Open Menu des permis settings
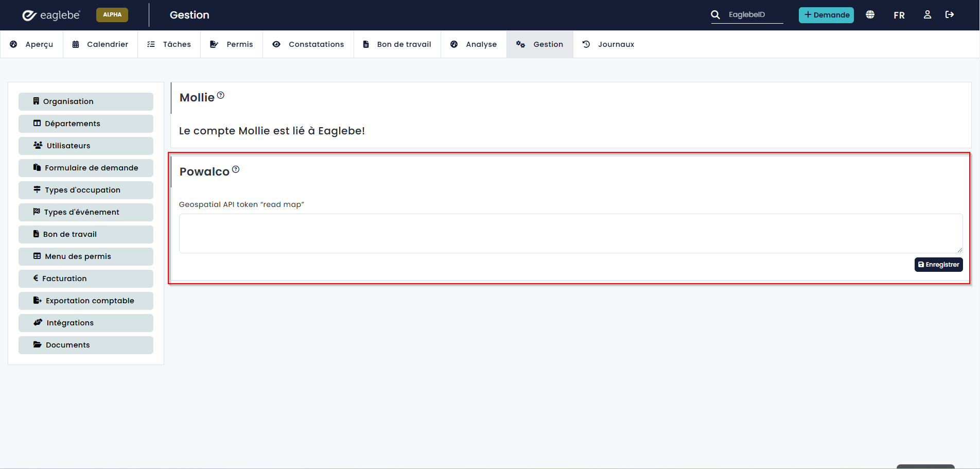Image resolution: width=980 pixels, height=469 pixels. [86, 256]
